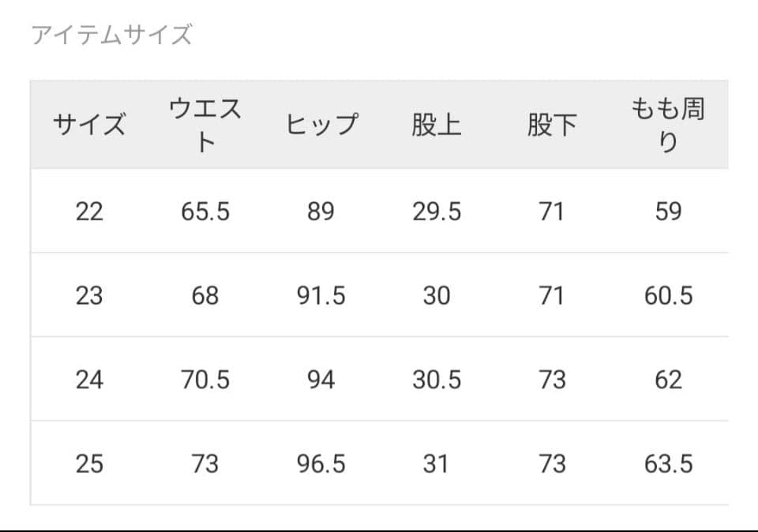The height and width of the screenshot is (532, 758).
Task: Select the ヒップ column header
Action: pos(321,125)
